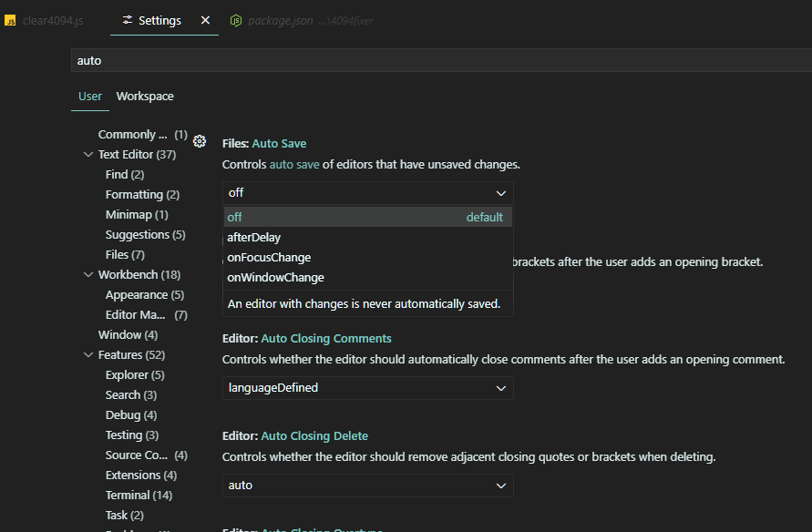Select Source Control (4) tree item
This screenshot has height=532, width=812.
pyautogui.click(x=147, y=455)
